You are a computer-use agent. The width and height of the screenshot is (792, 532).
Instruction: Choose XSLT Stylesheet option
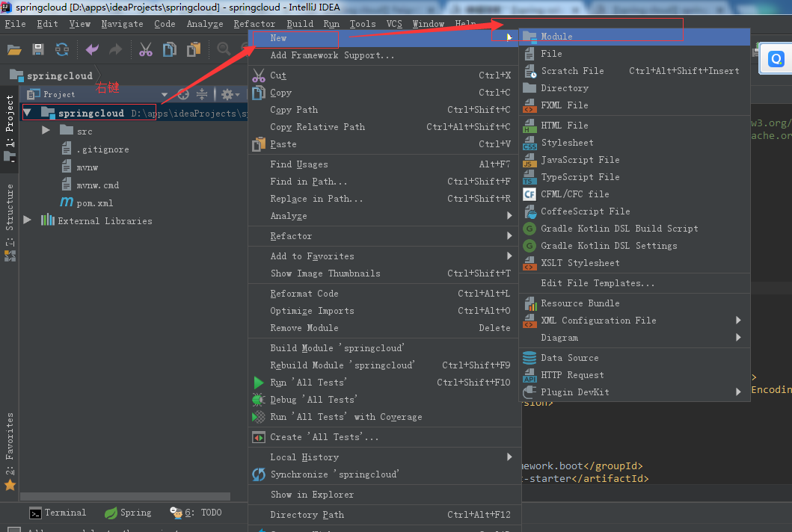coord(634,262)
